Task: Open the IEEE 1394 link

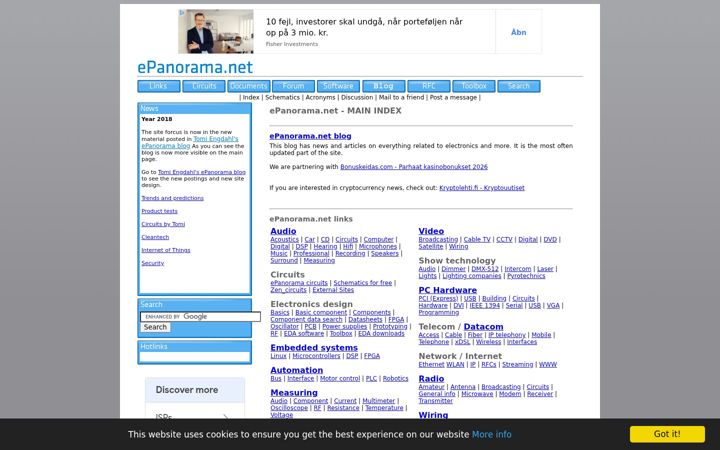Action: [x=486, y=305]
